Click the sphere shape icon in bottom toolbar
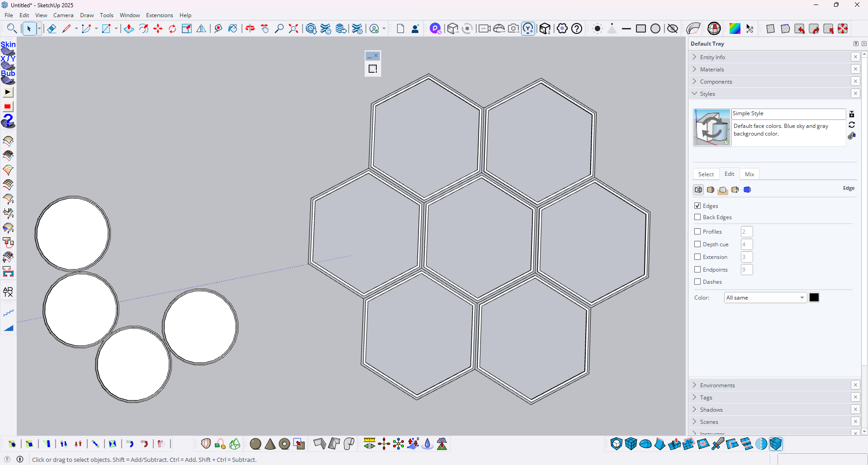The image size is (868, 465). coord(256,444)
